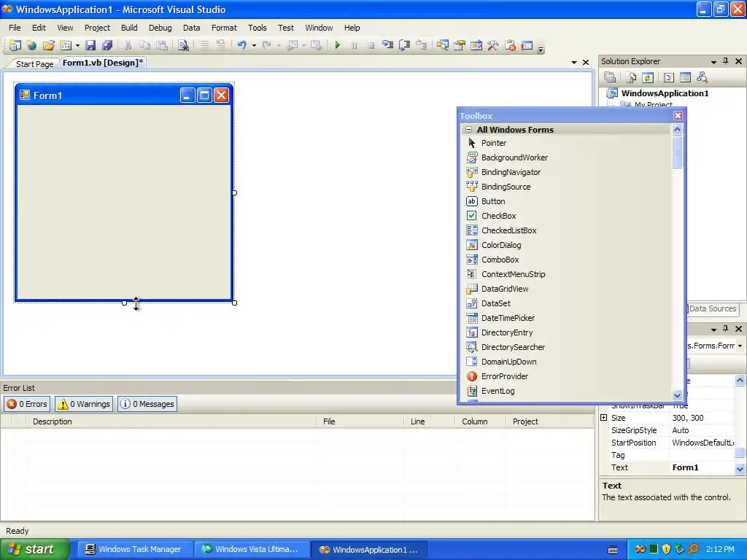Click the Open File folder icon
Screen dimensions: 747x560
49,45
